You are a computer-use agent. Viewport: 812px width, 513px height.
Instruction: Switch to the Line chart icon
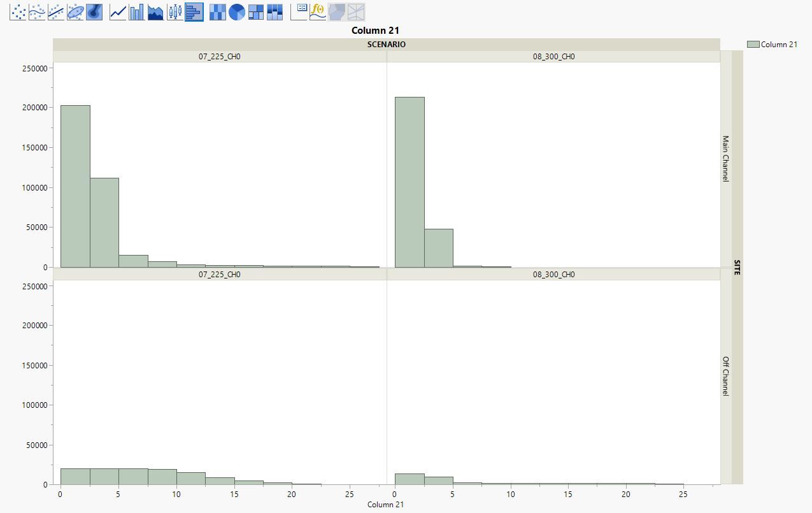tap(118, 11)
